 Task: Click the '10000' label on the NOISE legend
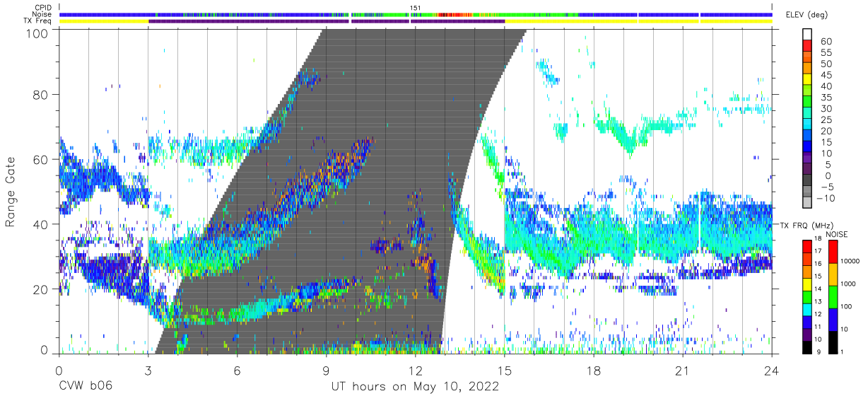pos(851,262)
